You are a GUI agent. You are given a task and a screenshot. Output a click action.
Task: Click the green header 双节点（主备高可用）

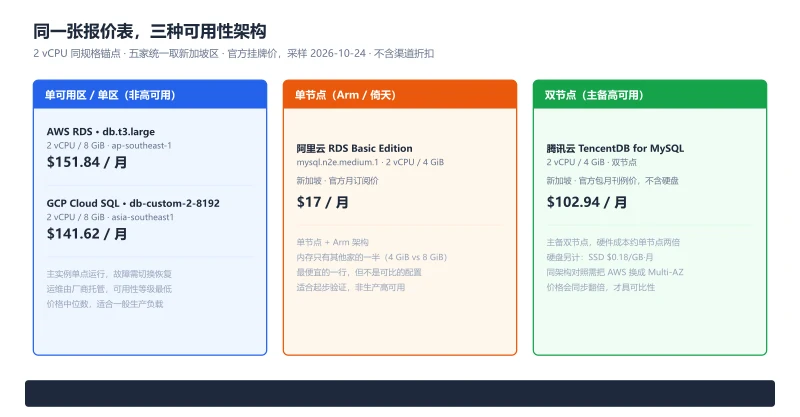pyautogui.click(x=650, y=94)
